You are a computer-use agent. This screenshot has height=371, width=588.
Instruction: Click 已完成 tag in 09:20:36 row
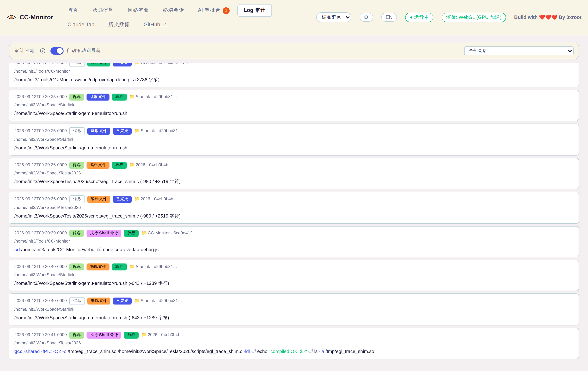click(122, 199)
